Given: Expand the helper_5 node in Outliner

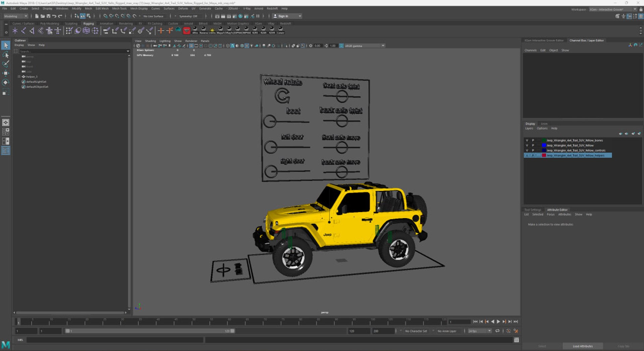Looking at the screenshot, I should click(x=19, y=77).
